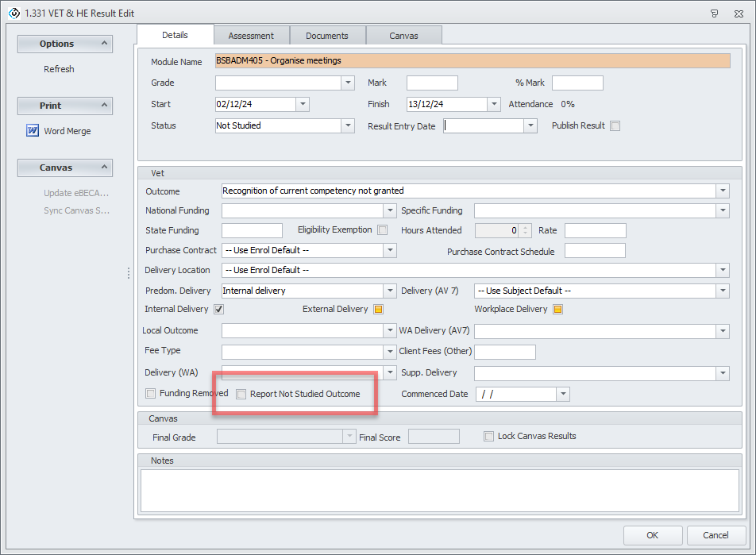This screenshot has width=756, height=555.
Task: Collapse the Print panel chevron
Action: 102,106
